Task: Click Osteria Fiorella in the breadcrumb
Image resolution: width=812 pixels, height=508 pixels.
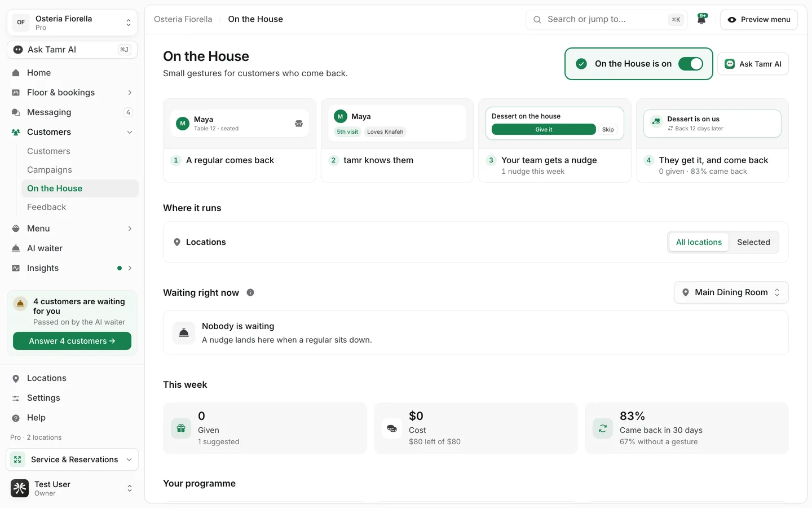Action: coord(183,19)
